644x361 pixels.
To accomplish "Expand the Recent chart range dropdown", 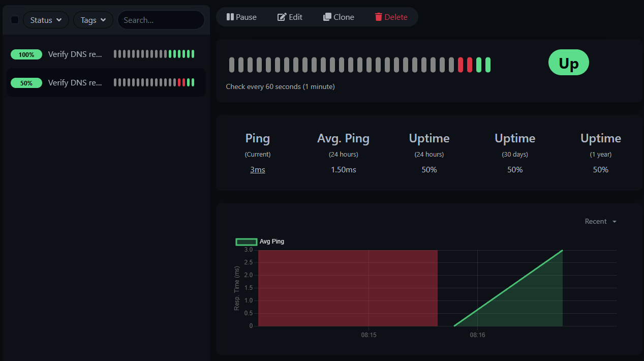I will (x=600, y=221).
